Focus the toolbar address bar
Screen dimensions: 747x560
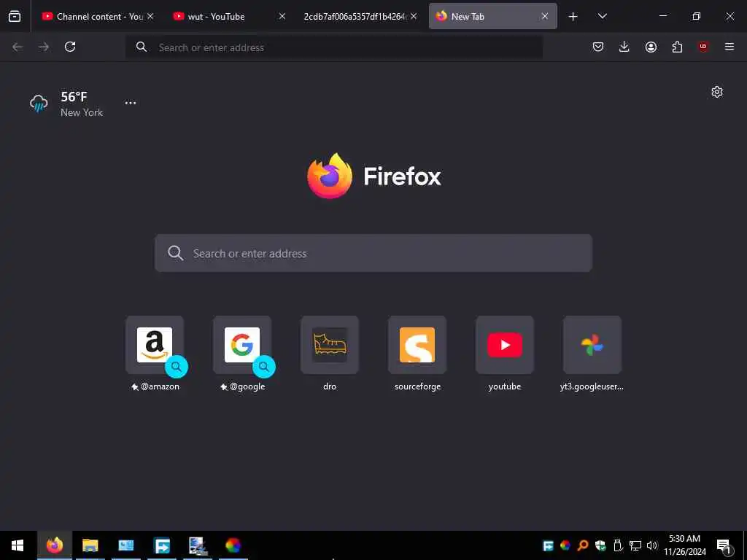[x=333, y=47]
